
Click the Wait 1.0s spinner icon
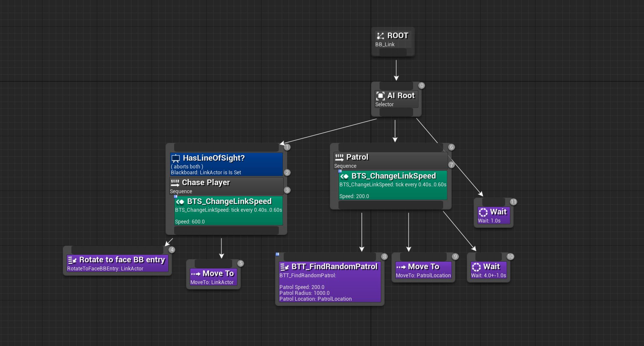483,212
